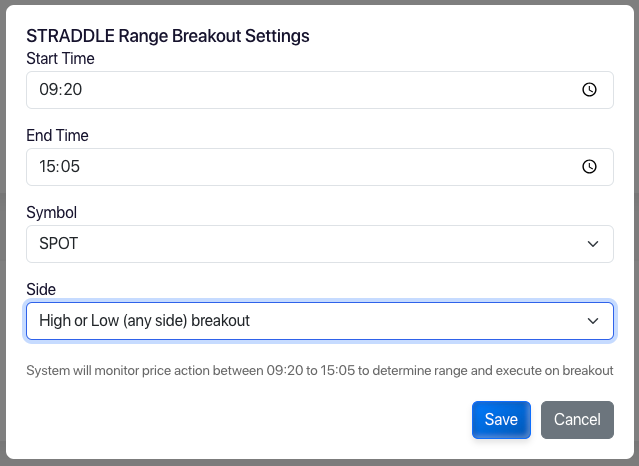Focus the End Time field showing 15:05

coord(320,167)
